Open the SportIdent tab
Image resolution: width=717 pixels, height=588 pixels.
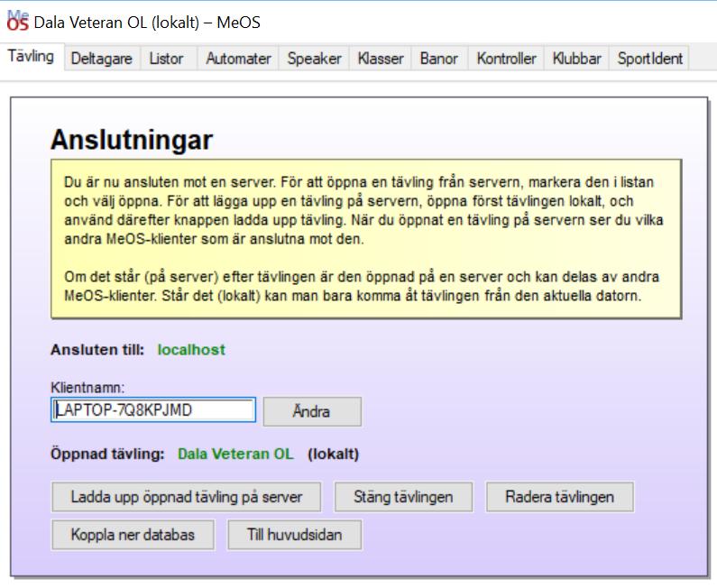(x=649, y=59)
